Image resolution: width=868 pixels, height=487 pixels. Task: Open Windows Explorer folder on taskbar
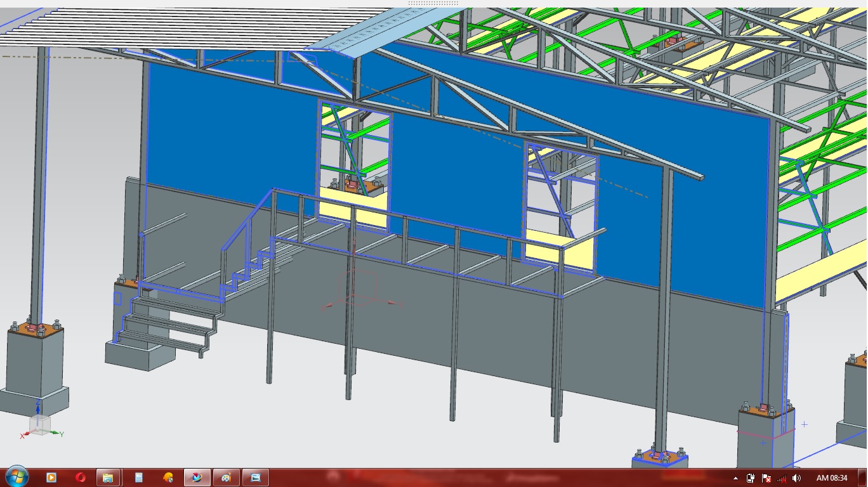point(109,477)
